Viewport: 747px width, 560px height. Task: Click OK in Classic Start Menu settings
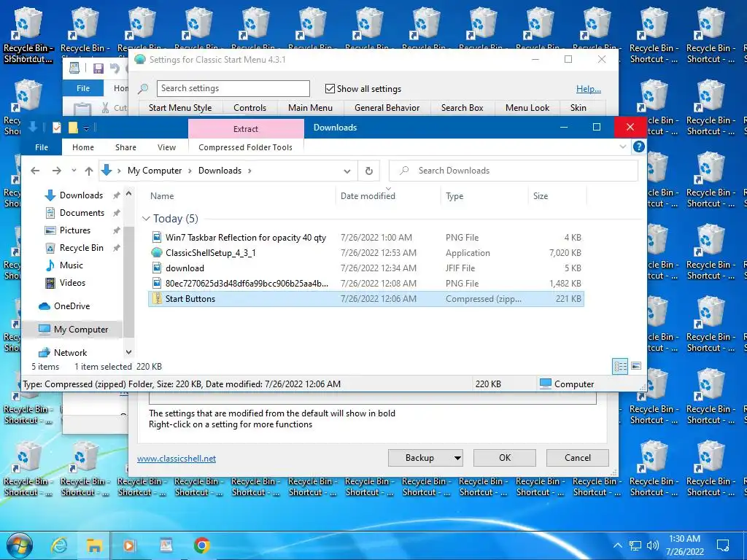[x=505, y=458]
